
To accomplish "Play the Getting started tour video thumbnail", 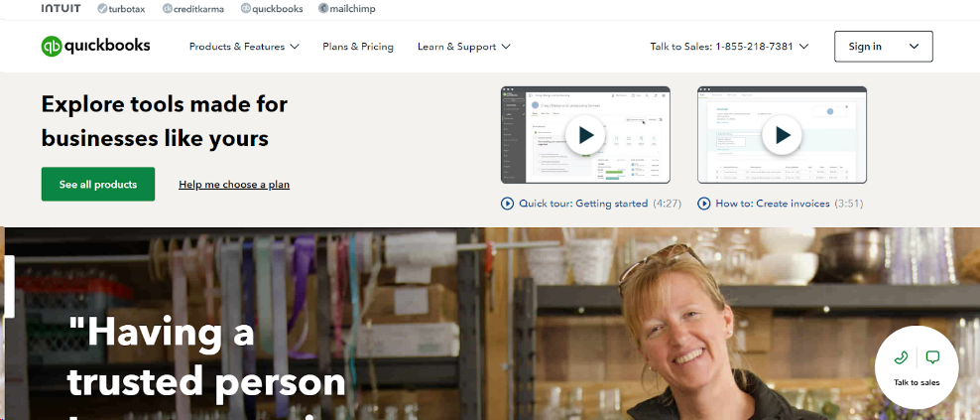I will pos(585,135).
